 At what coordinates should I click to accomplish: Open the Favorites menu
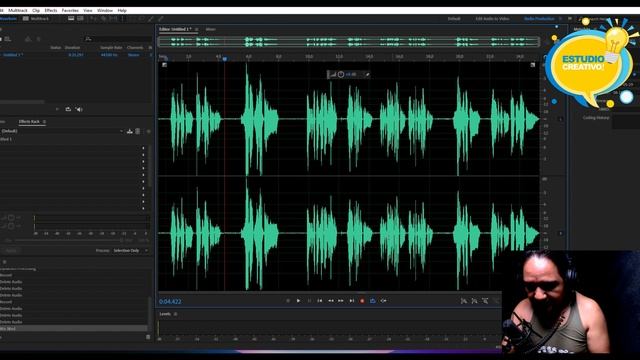[x=70, y=10]
